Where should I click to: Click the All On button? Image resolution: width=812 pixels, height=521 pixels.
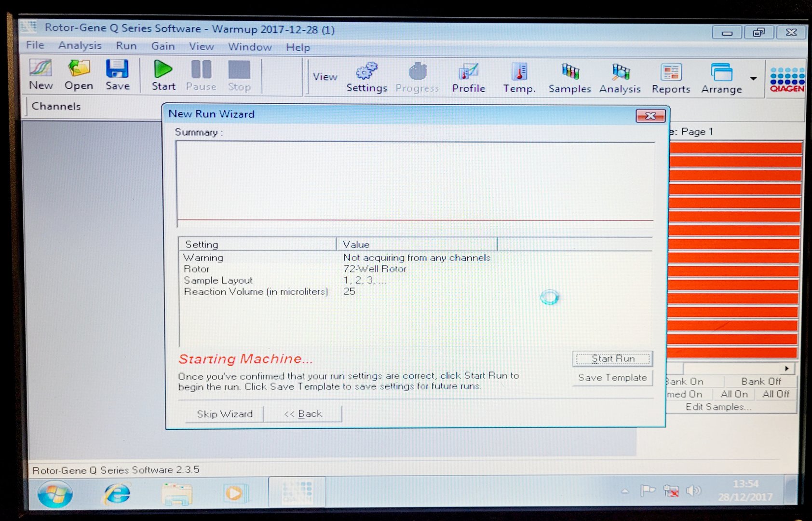(x=734, y=394)
